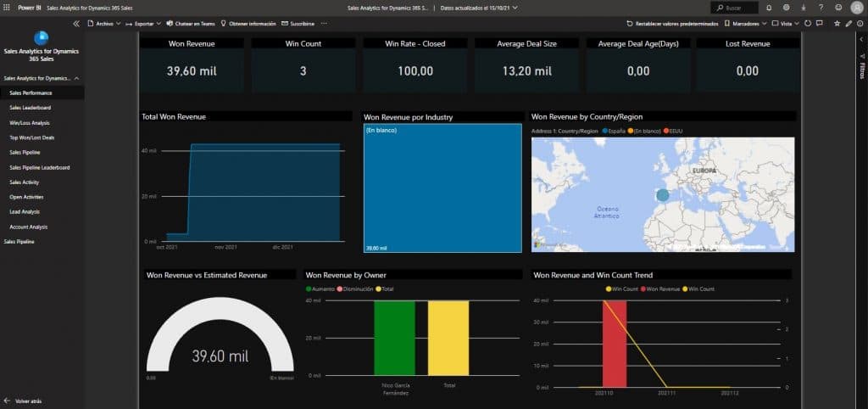The width and height of the screenshot is (868, 409).
Task: Click the refresh visuals icon
Action: tap(808, 24)
